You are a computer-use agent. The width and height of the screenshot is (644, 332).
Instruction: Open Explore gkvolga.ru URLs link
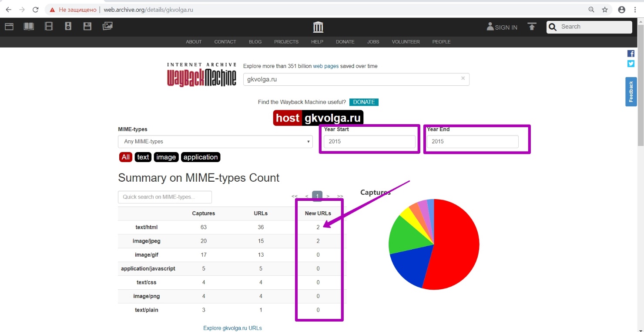(x=232, y=328)
